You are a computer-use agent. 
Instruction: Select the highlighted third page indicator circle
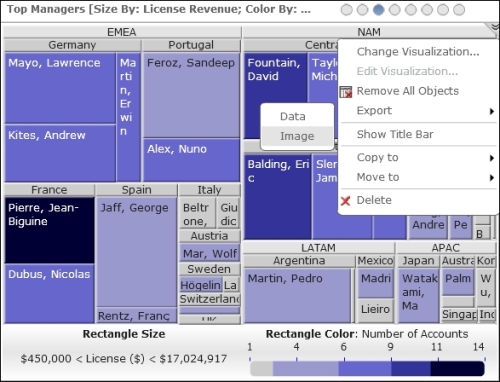click(378, 10)
